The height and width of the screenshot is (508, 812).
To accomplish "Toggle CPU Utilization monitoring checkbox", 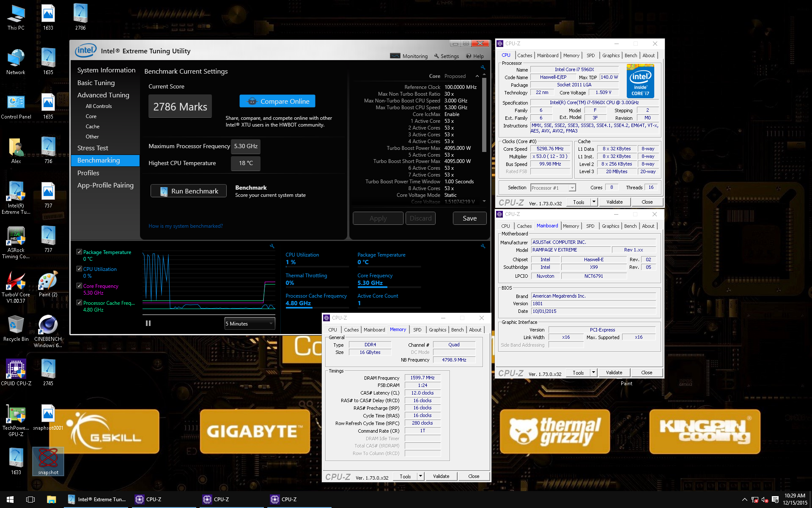I will point(79,269).
